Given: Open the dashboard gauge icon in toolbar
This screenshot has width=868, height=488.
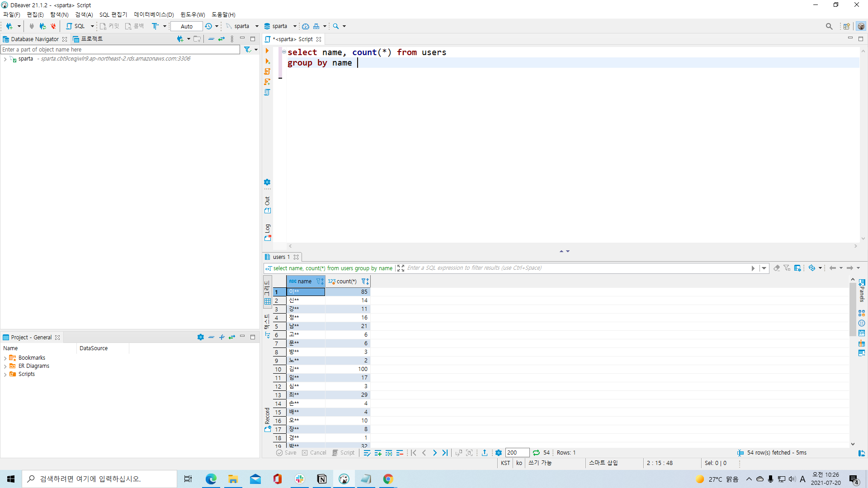Looking at the screenshot, I should [306, 26].
